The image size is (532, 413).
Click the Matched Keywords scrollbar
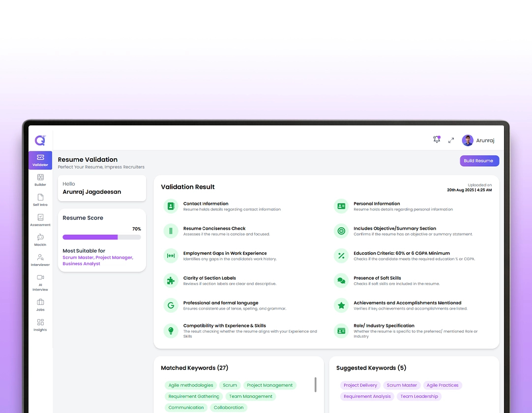coord(316,384)
